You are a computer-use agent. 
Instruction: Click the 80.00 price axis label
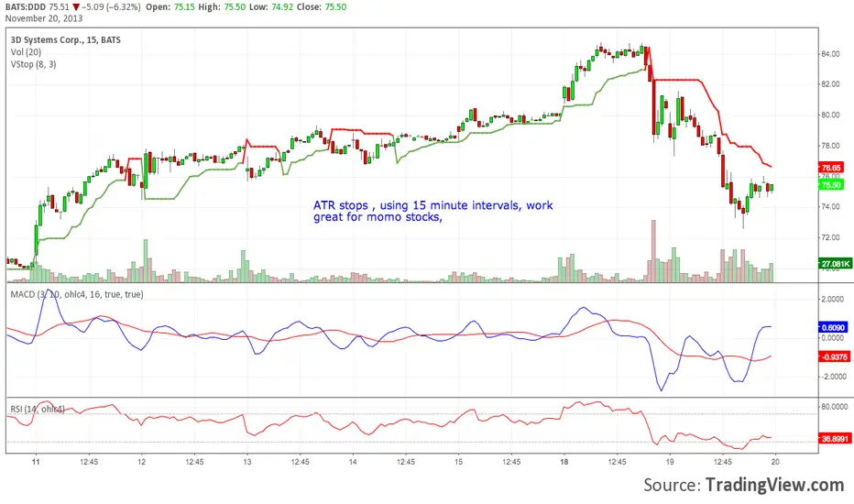[x=830, y=115]
